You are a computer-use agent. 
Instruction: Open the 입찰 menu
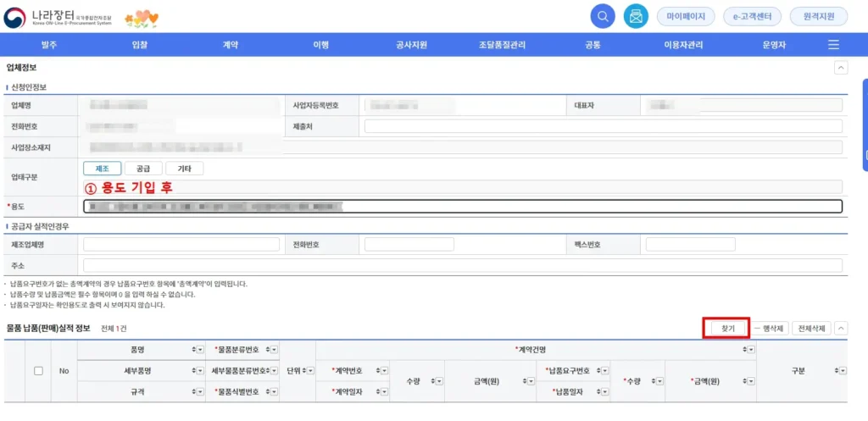pyautogui.click(x=140, y=45)
